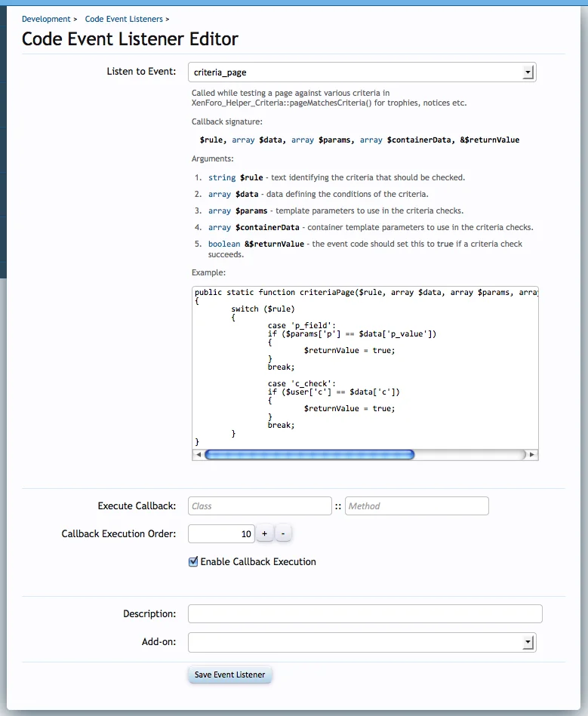Click the Method callback input field

[417, 506]
